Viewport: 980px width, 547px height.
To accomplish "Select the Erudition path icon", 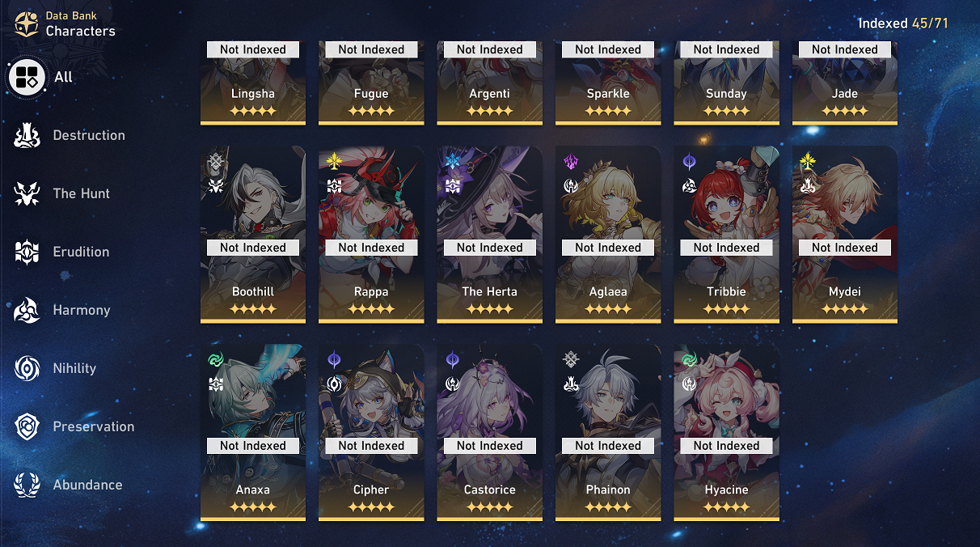I will (x=27, y=252).
